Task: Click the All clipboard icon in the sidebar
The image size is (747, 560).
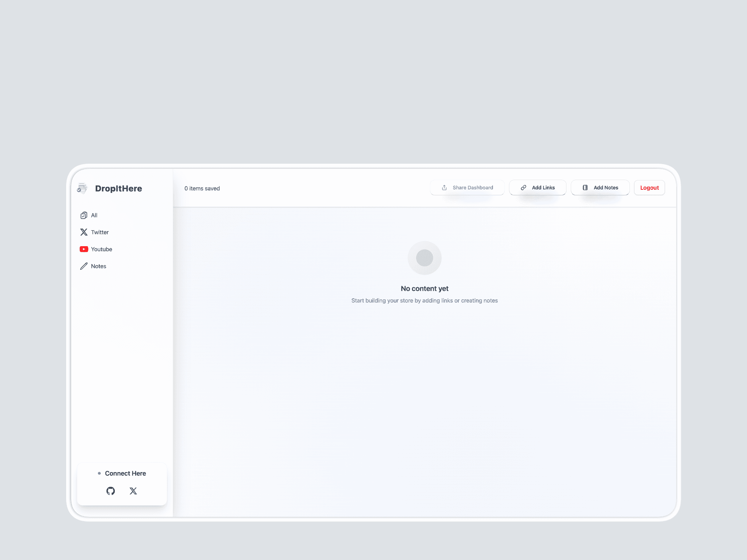Action: tap(84, 215)
